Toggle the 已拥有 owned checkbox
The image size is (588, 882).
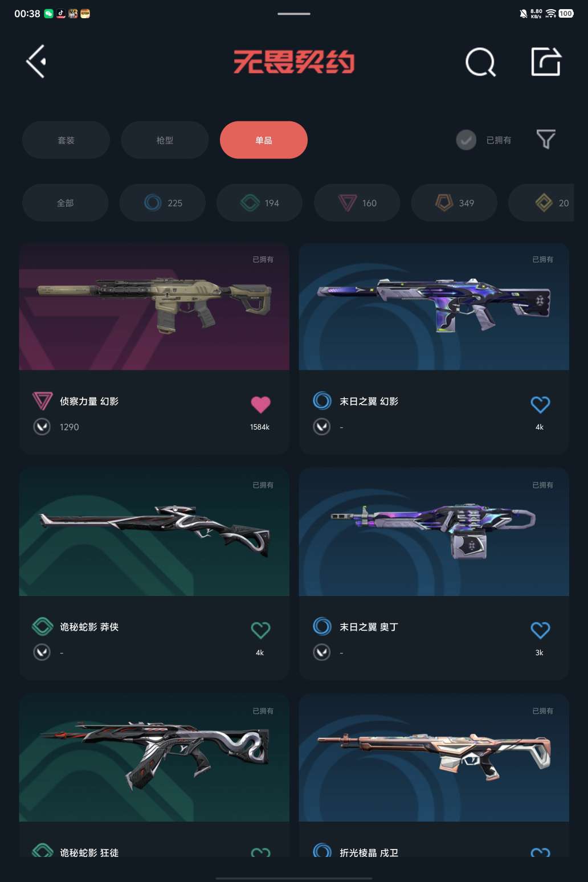[466, 140]
